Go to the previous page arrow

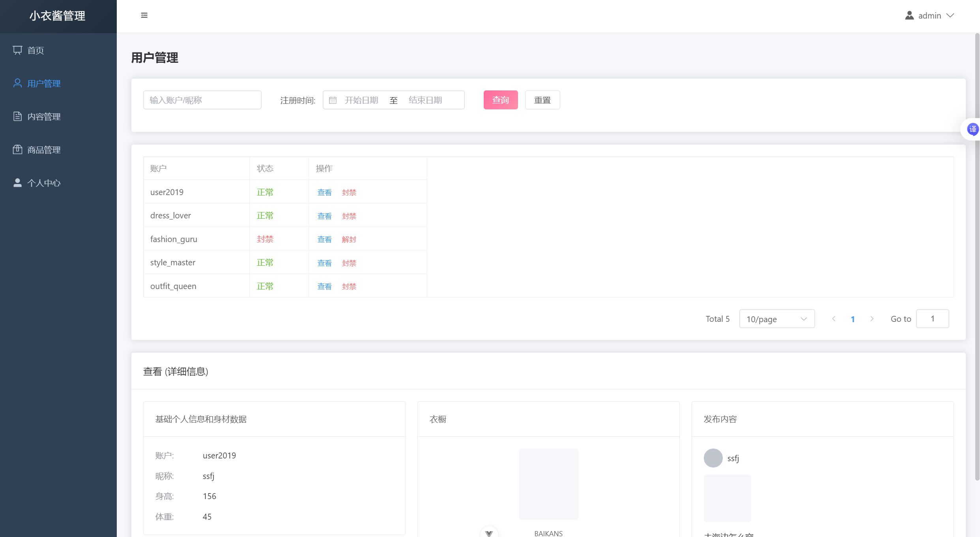pos(834,319)
